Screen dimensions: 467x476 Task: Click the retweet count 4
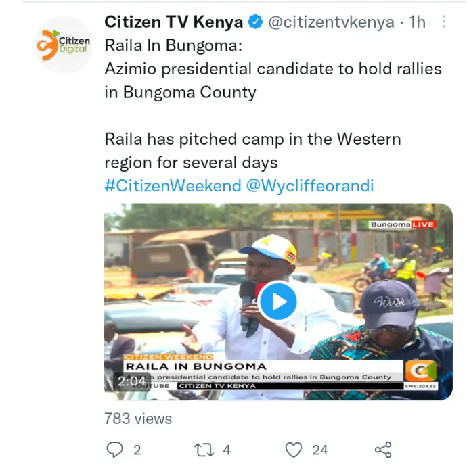click(227, 450)
